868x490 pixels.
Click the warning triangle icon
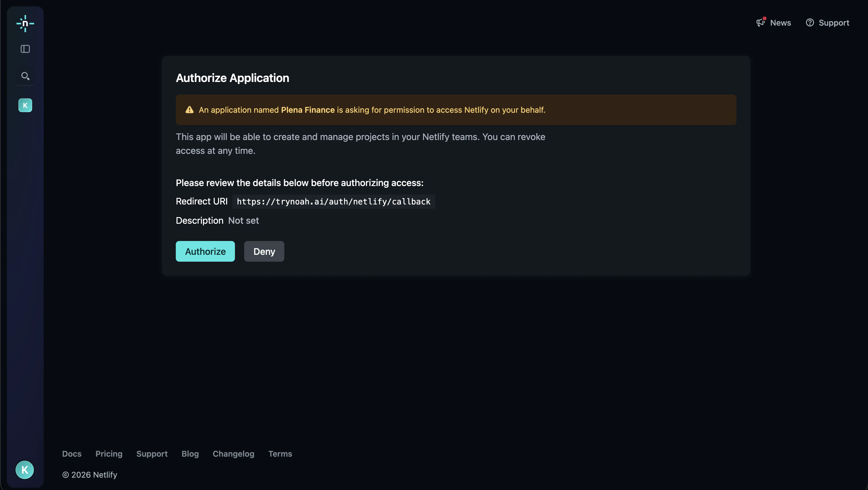tap(189, 110)
